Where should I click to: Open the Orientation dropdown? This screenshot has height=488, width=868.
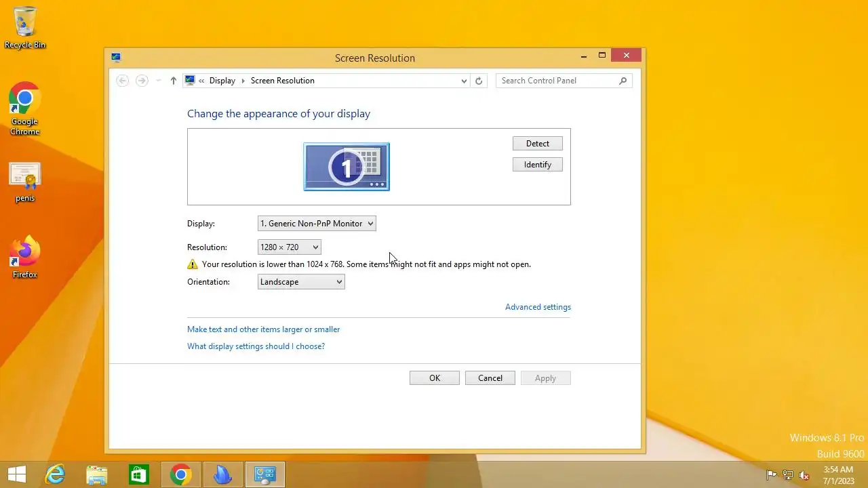pyautogui.click(x=301, y=282)
